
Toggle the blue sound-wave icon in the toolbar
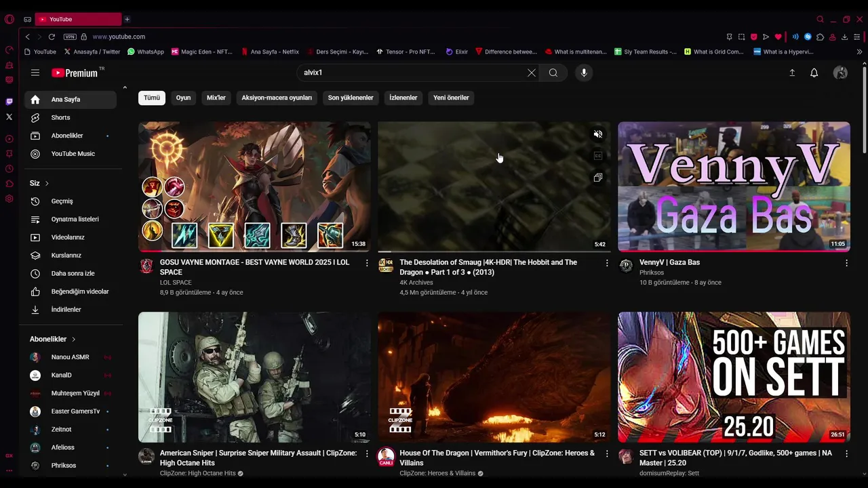pos(795,37)
